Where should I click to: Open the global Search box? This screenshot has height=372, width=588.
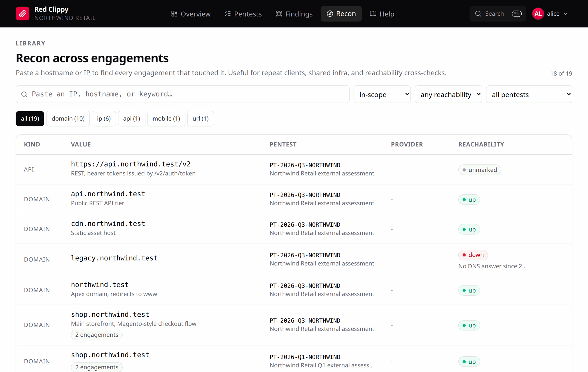(498, 14)
